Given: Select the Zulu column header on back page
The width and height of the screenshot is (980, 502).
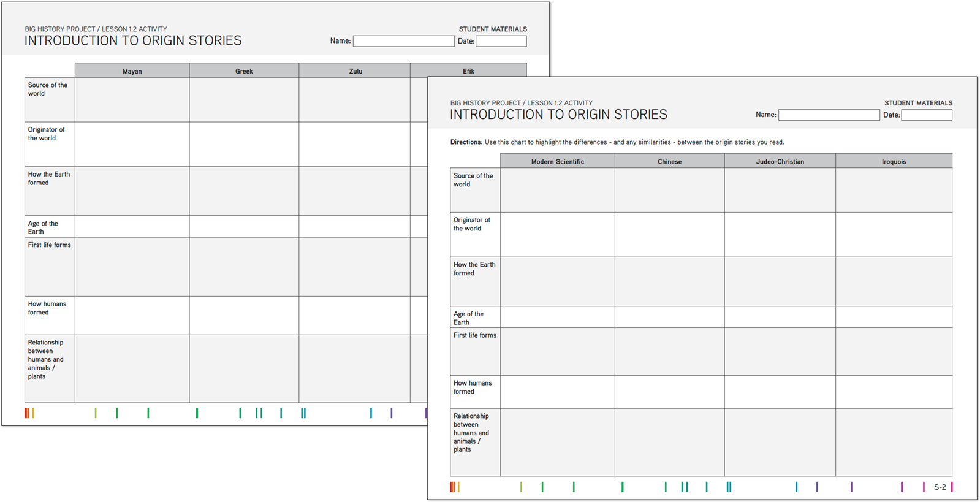Looking at the screenshot, I should (355, 70).
